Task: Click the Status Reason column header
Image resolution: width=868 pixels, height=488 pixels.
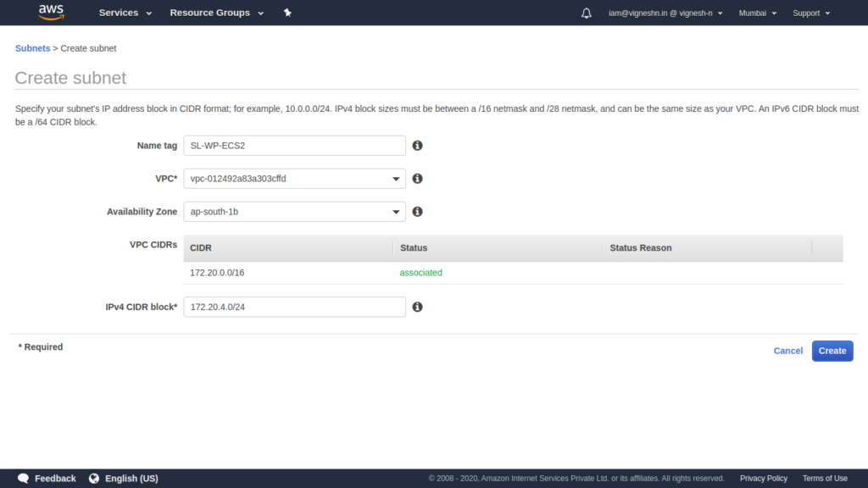Action: pyautogui.click(x=641, y=248)
